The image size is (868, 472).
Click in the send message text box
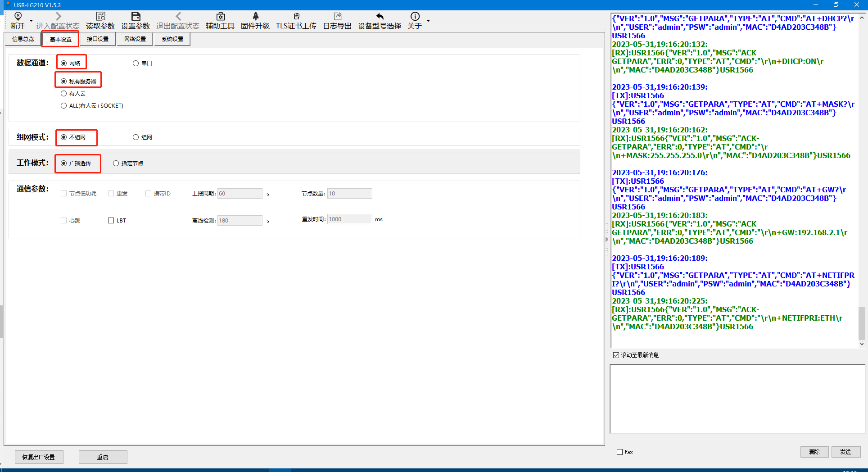[737, 399]
